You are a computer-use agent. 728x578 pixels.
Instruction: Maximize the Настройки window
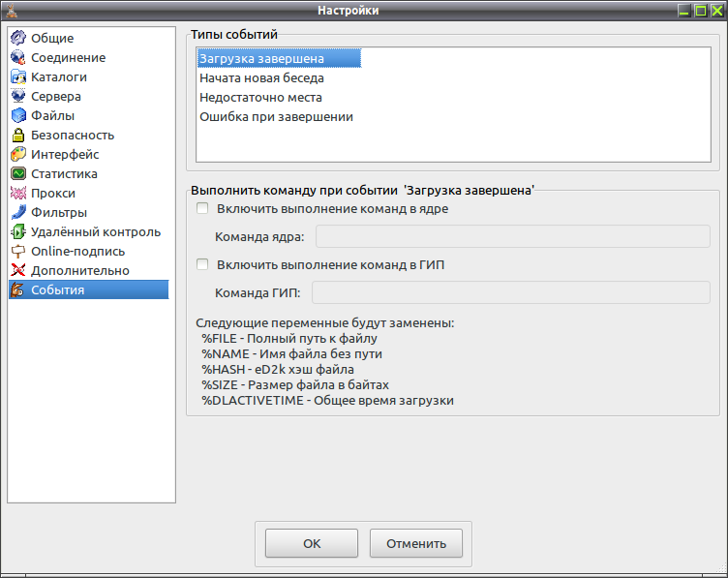coord(701,11)
